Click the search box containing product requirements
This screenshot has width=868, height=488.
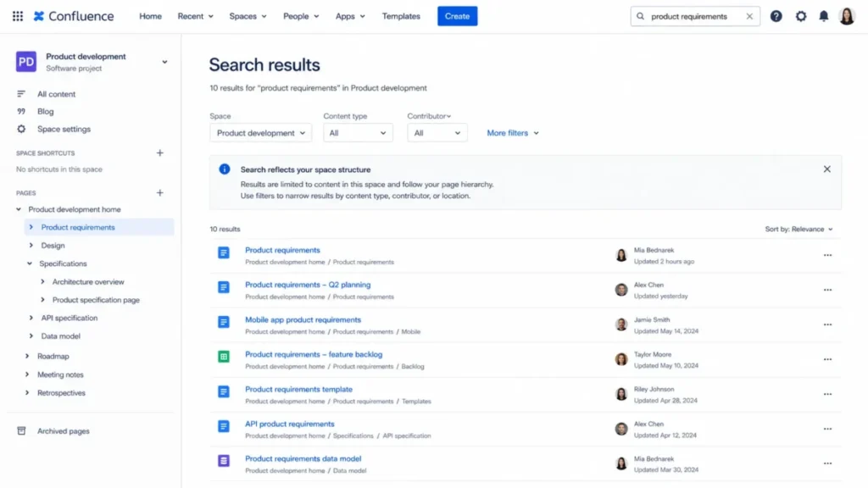point(695,16)
